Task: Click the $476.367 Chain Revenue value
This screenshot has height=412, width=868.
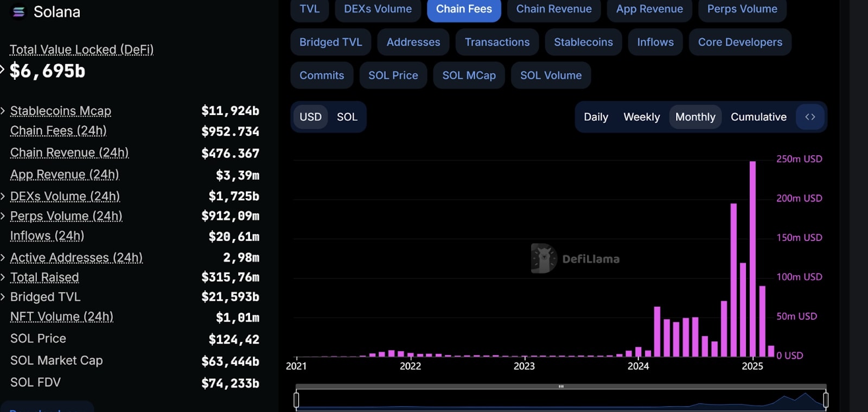Action: coord(230,154)
